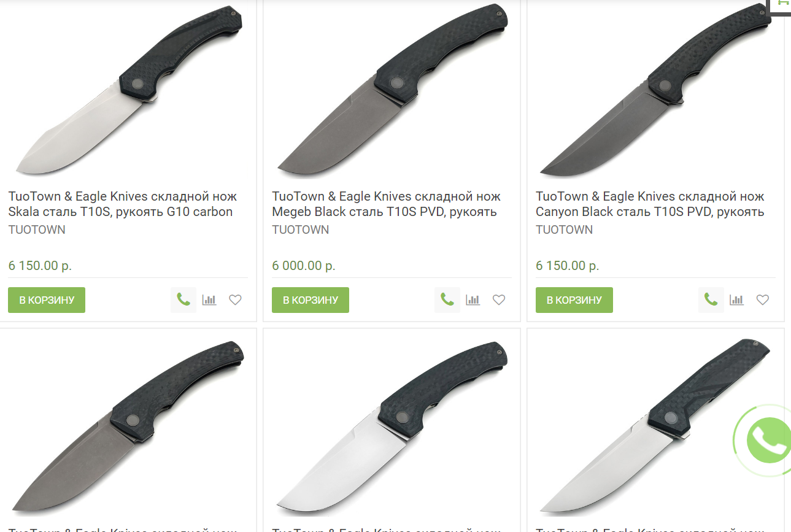Viewport: 791px width, 532px height.
Task: Favorite the Megeb Black knife with the heart icon
Action: (499, 300)
